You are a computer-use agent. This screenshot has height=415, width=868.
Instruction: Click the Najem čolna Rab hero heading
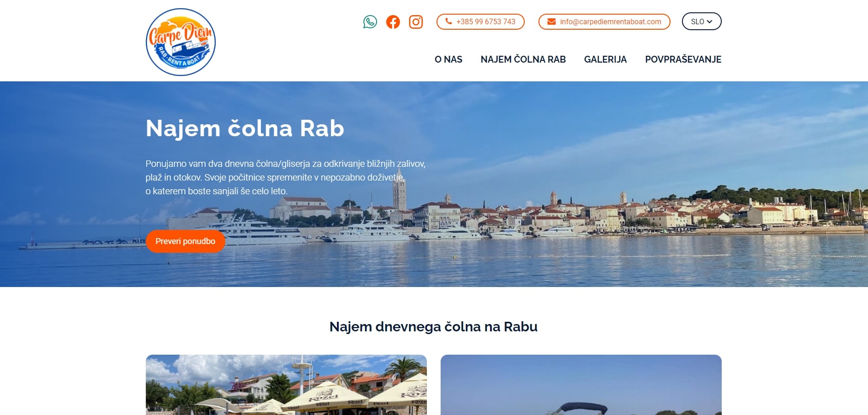245,128
